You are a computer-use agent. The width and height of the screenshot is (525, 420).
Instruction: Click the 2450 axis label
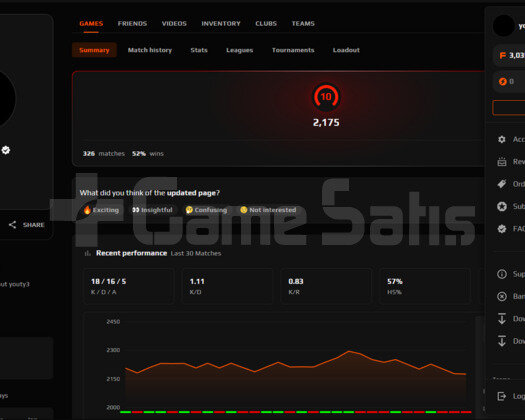113,322
